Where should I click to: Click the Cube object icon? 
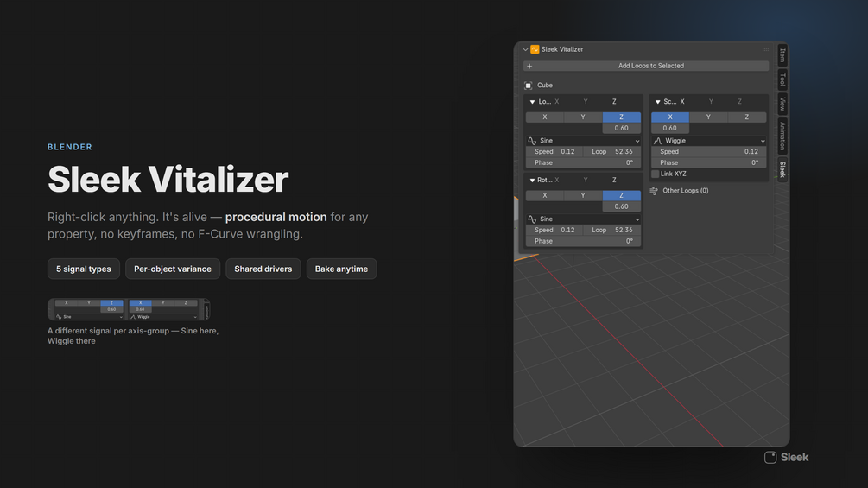pos(528,86)
